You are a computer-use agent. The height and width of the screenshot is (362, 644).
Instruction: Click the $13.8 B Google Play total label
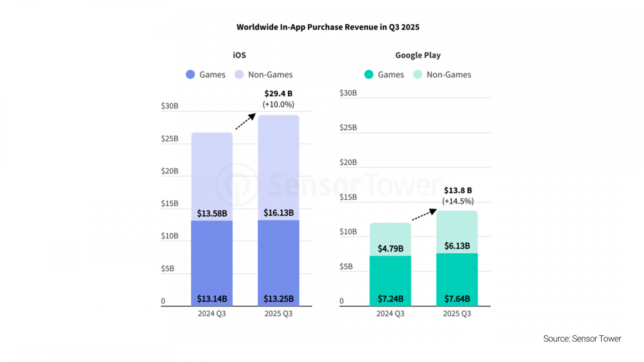(458, 190)
